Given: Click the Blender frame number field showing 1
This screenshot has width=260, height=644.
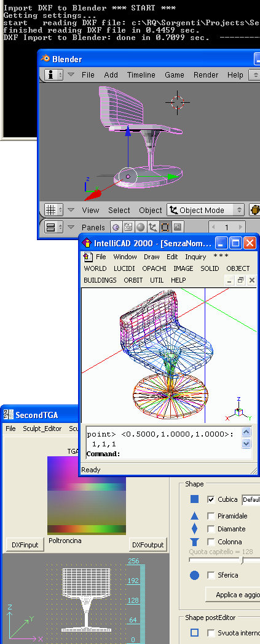Looking at the screenshot, I should pos(227,227).
